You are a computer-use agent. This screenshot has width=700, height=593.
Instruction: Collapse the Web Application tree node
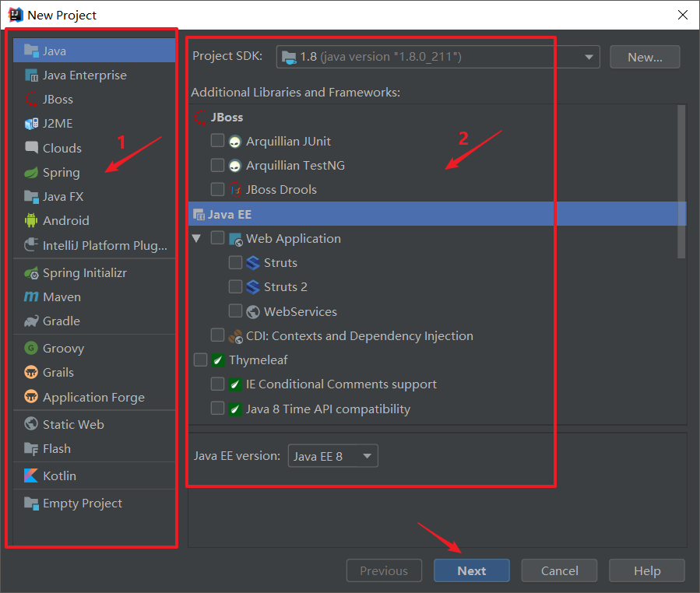[x=196, y=238]
